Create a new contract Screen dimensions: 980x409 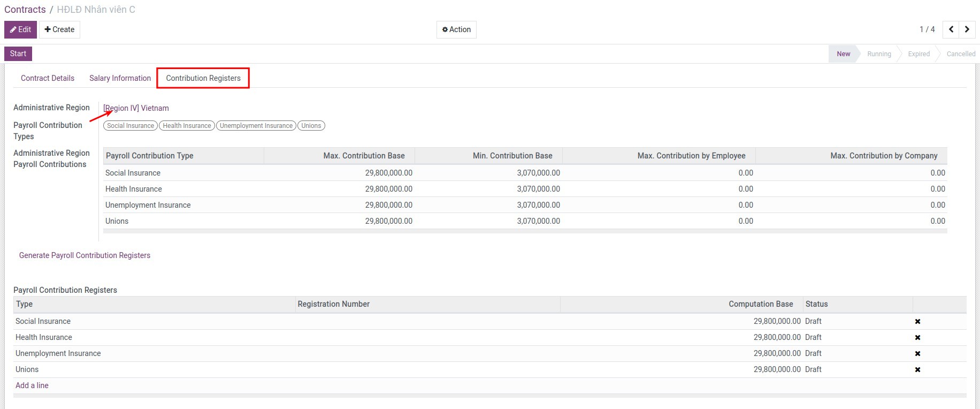(x=59, y=29)
